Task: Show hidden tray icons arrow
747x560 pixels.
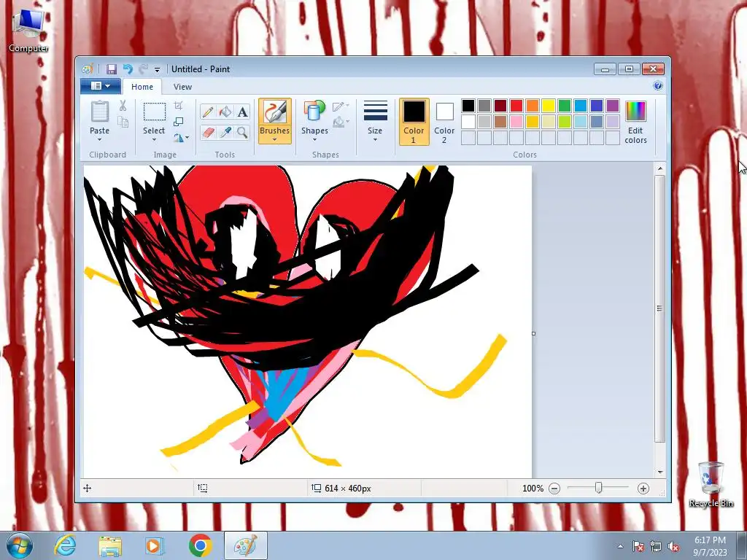Action: point(620,547)
